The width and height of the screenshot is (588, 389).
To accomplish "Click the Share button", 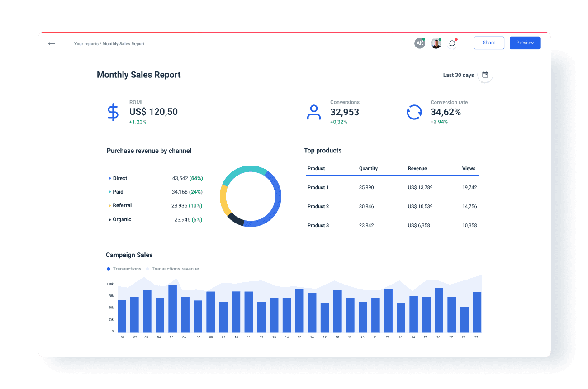I will pyautogui.click(x=489, y=43).
